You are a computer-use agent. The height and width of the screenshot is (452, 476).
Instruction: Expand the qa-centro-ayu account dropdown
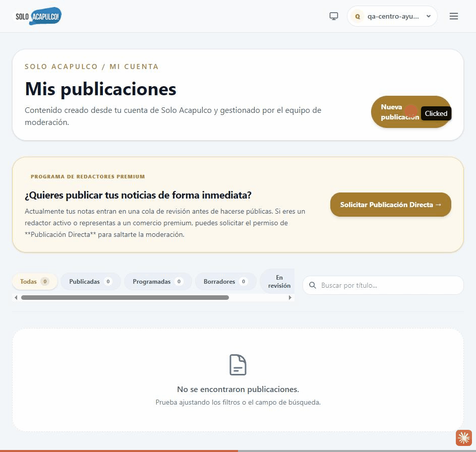(x=392, y=17)
